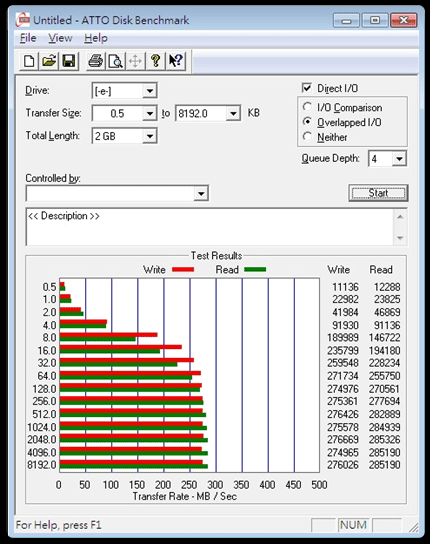This screenshot has height=544, width=430.
Task: Save results using the floppy disk icon
Action: coord(69,61)
